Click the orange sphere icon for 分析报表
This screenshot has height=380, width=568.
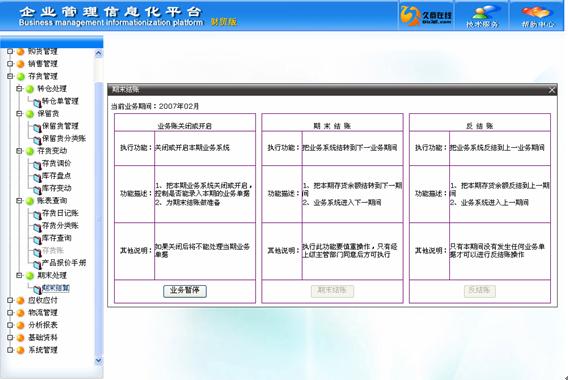(x=21, y=325)
